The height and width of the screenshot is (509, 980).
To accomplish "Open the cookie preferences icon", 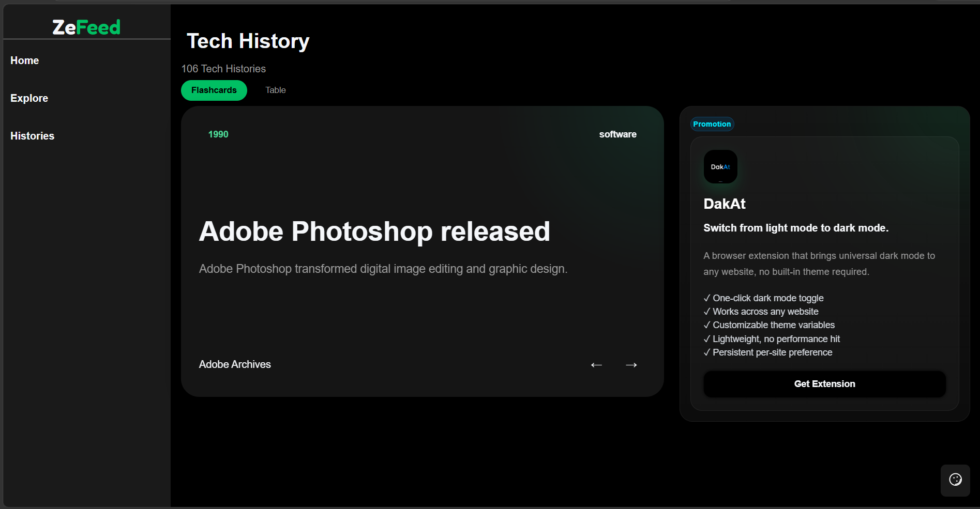I will pos(955,480).
